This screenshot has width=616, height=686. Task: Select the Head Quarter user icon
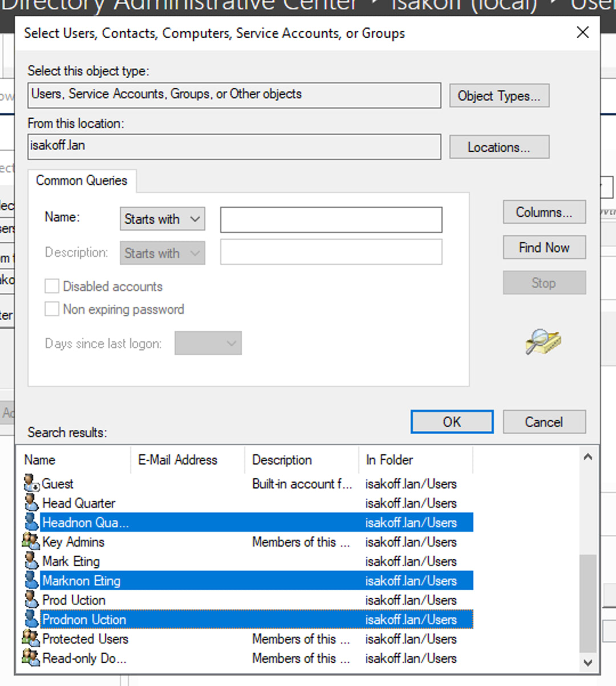(31, 503)
